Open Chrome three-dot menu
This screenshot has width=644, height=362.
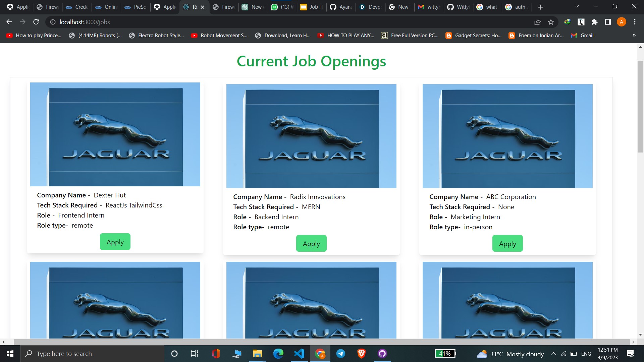pyautogui.click(x=635, y=22)
